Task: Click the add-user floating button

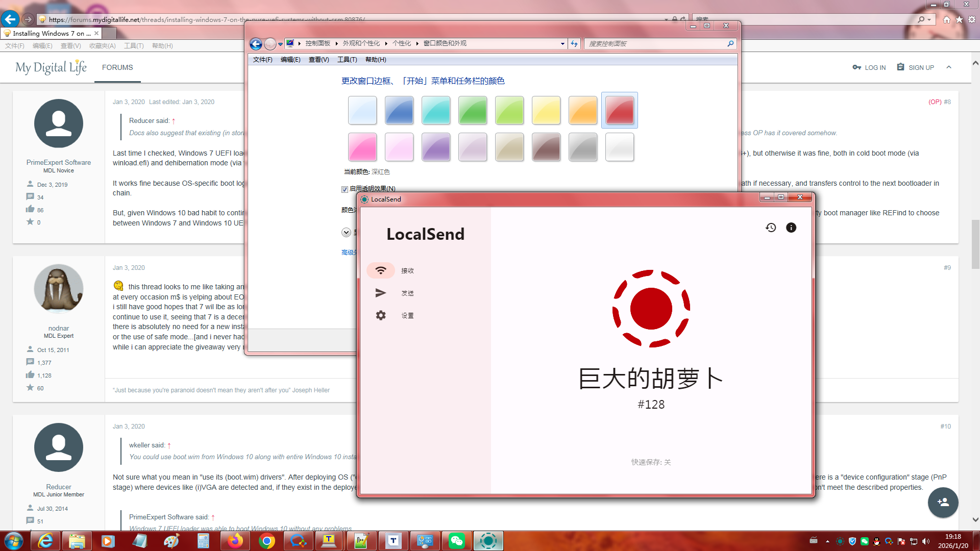Action: [x=943, y=503]
